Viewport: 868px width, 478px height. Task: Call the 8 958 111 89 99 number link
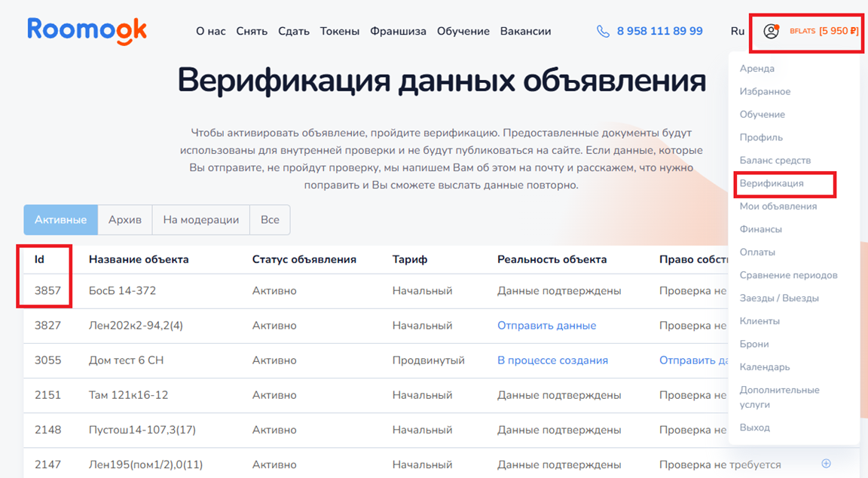[x=659, y=32]
